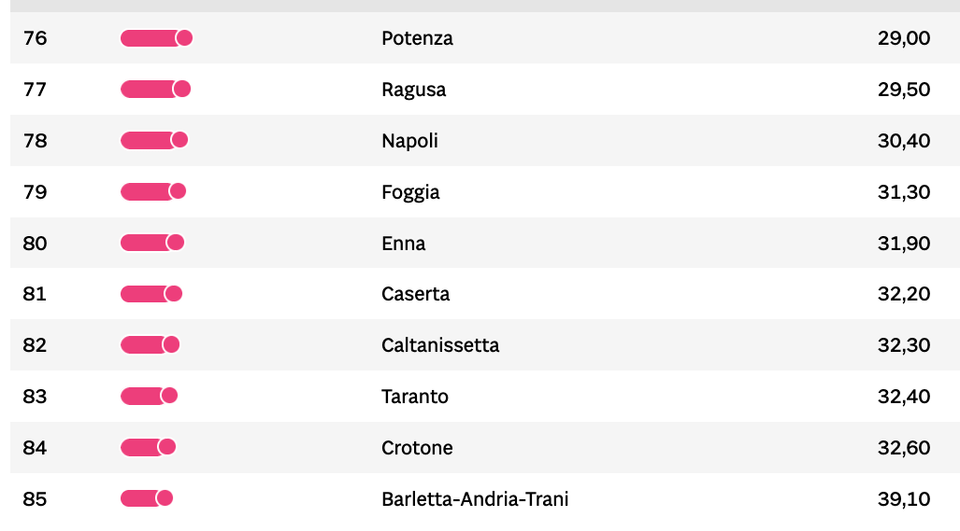Click the 39,10 value
Screen dimensions: 960x531
903,498
